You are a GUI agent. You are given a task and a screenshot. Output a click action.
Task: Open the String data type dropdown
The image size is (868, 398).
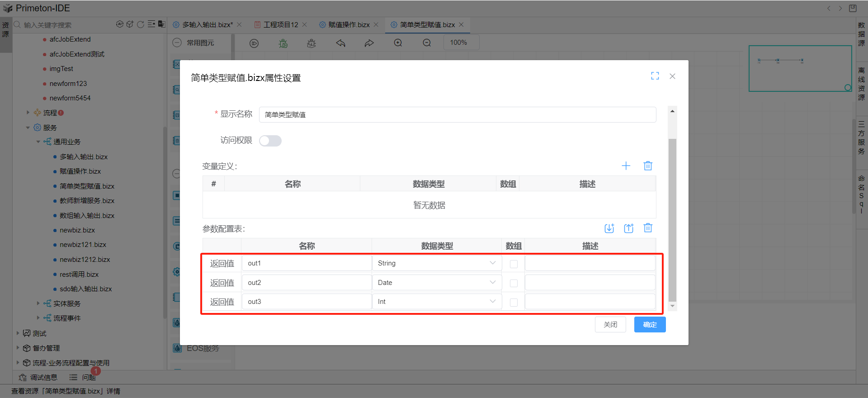437,263
